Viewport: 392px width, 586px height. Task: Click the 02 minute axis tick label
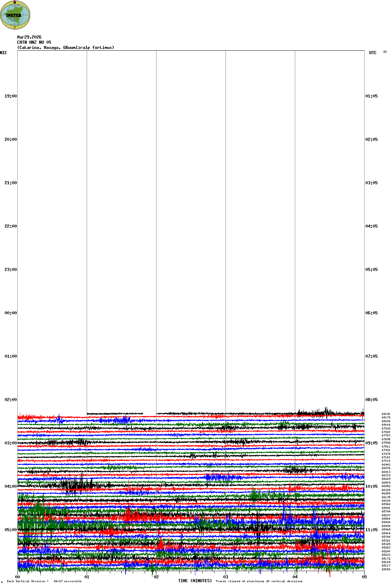pyautogui.click(x=156, y=577)
